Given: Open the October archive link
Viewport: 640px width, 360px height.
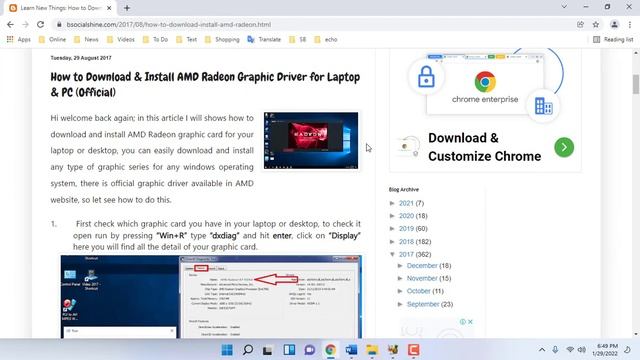Looking at the screenshot, I should pyautogui.click(x=418, y=291).
